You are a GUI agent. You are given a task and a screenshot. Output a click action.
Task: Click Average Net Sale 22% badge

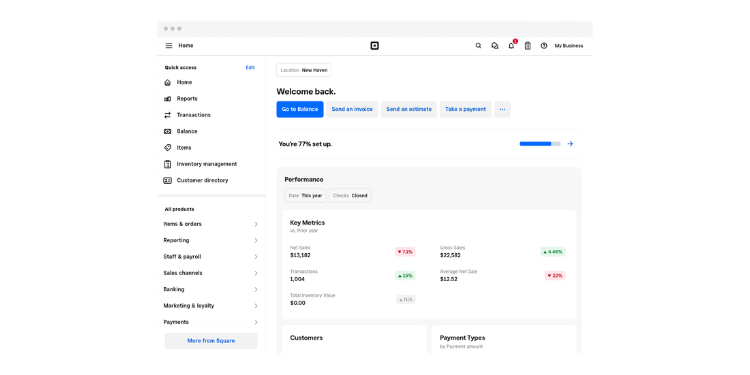555,276
